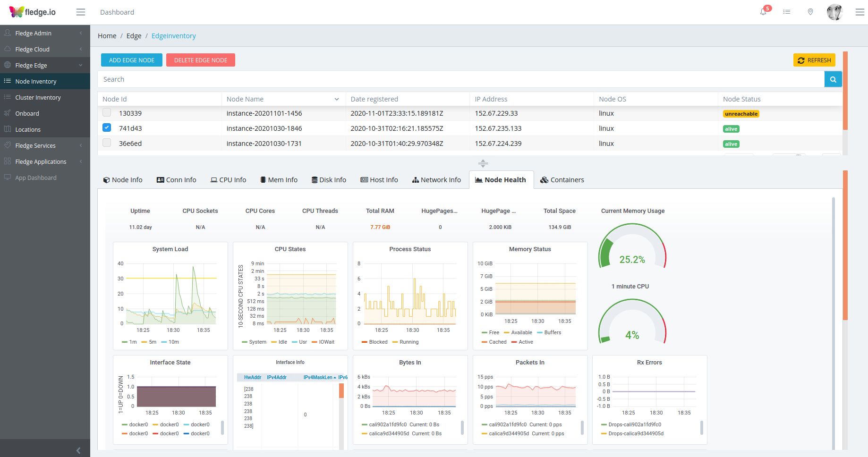Uncheck the box for node 741d43
Screen dimensions: 868x457
tap(107, 128)
